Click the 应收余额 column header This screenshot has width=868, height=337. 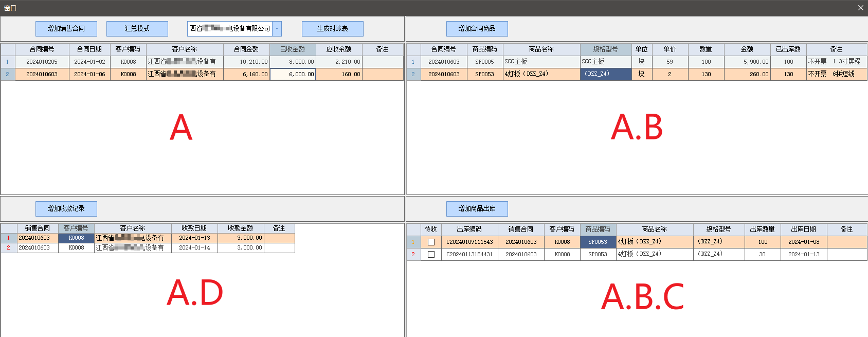coord(339,49)
